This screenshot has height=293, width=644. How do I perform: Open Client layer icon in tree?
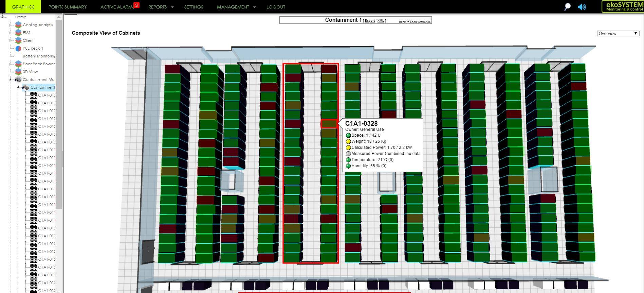(18, 40)
